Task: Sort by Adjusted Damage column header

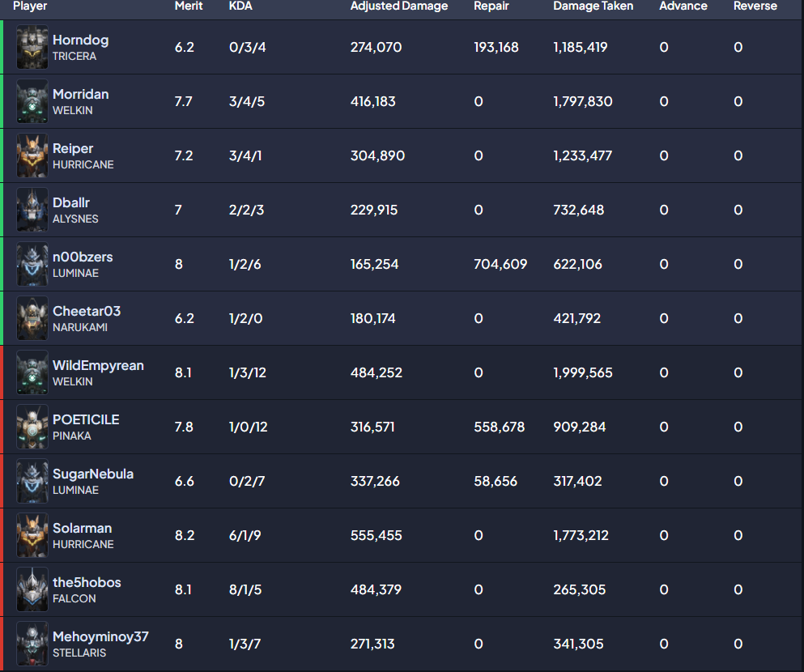Action: [399, 6]
